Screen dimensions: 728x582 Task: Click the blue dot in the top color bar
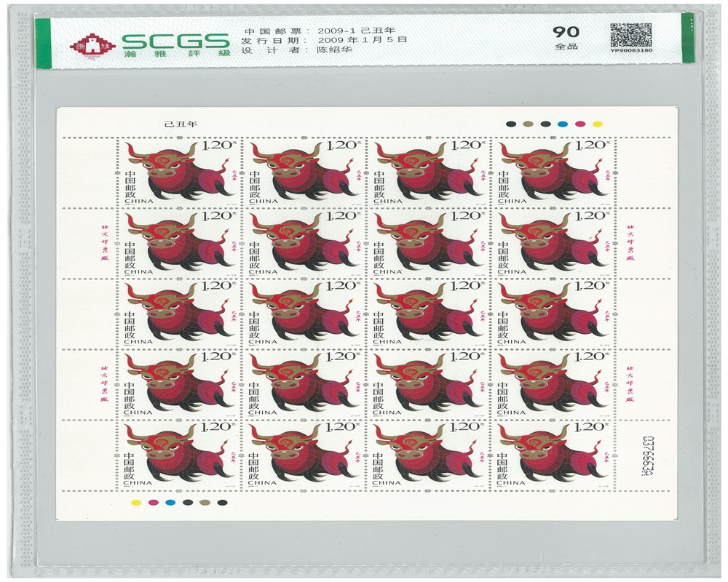point(562,124)
